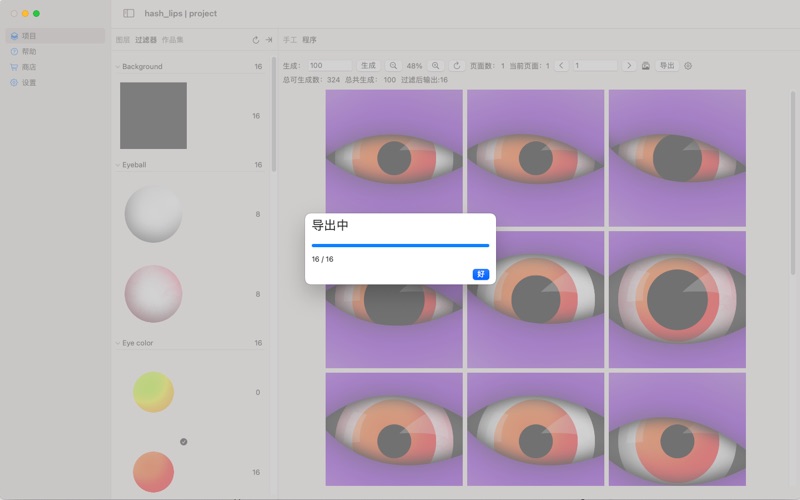Collapse the Eye color trait group
The width and height of the screenshot is (800, 500).
coord(117,343)
